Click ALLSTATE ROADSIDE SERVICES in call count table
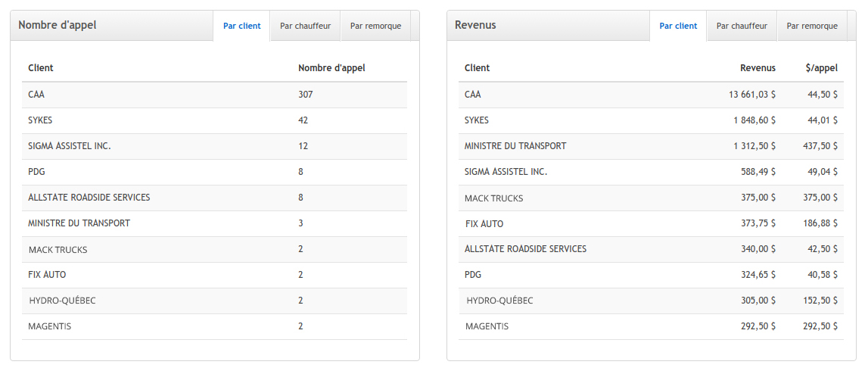The height and width of the screenshot is (374, 868). point(89,198)
